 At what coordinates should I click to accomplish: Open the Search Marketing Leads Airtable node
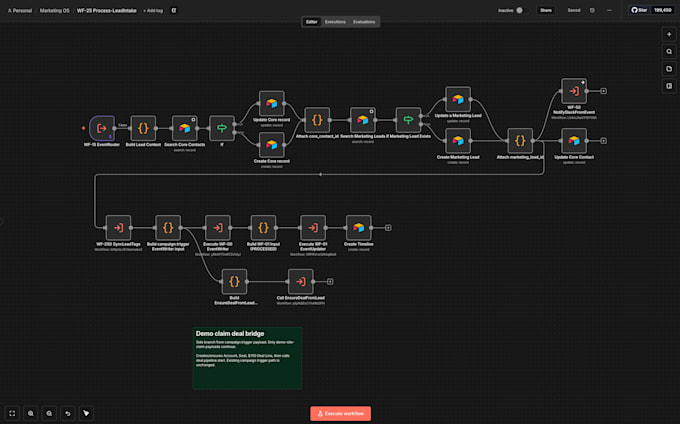[x=363, y=120]
